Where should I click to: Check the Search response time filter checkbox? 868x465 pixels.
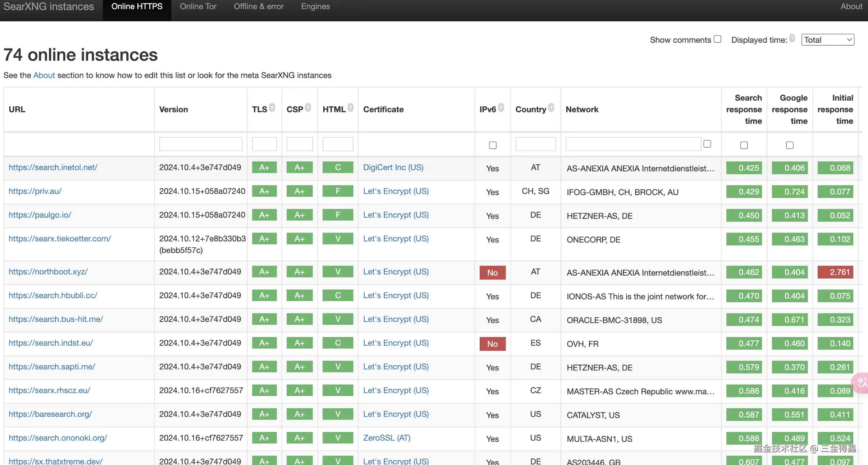click(744, 145)
